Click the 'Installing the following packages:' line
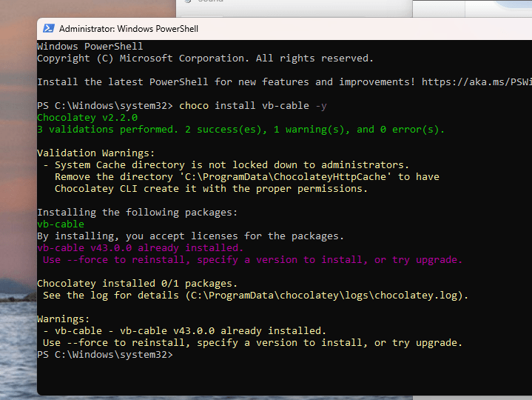This screenshot has height=400, width=532. [x=137, y=213]
